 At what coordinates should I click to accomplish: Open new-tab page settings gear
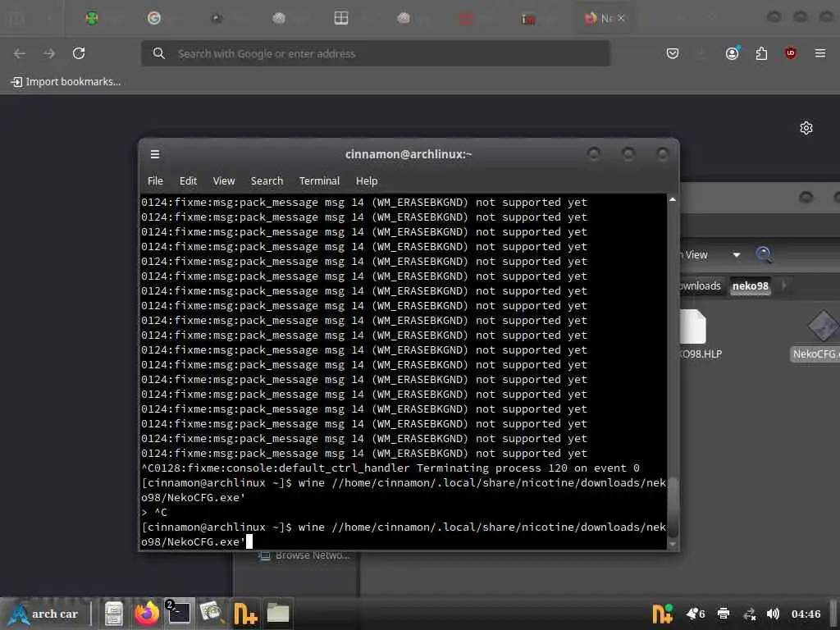pos(806,128)
